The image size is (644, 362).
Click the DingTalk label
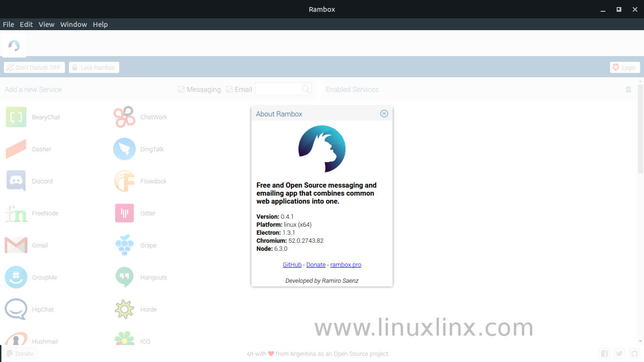click(x=152, y=149)
